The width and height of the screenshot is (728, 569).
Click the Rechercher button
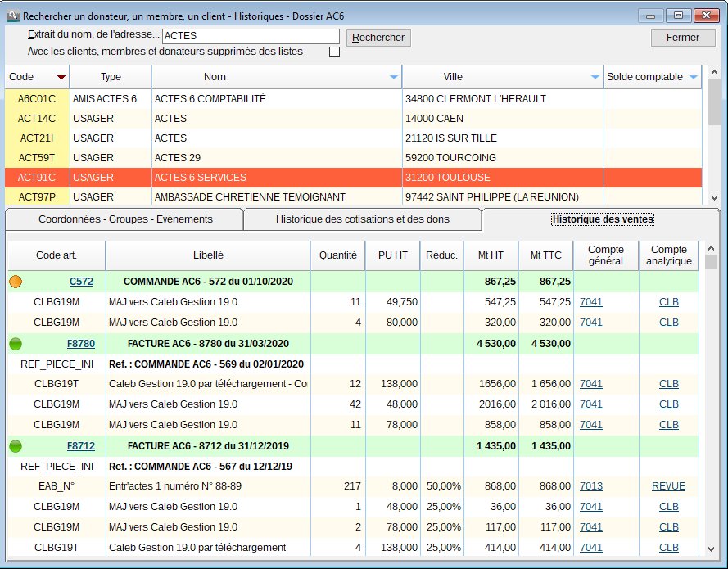tap(378, 38)
